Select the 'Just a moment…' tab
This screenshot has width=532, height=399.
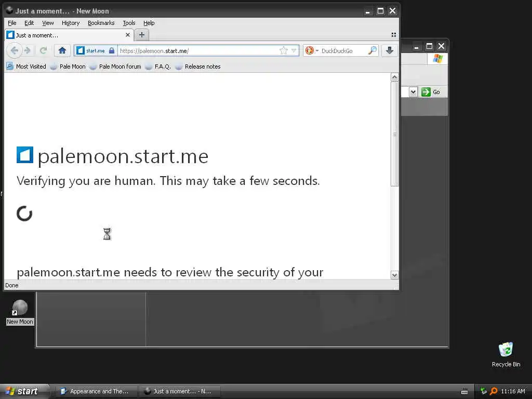(69, 35)
